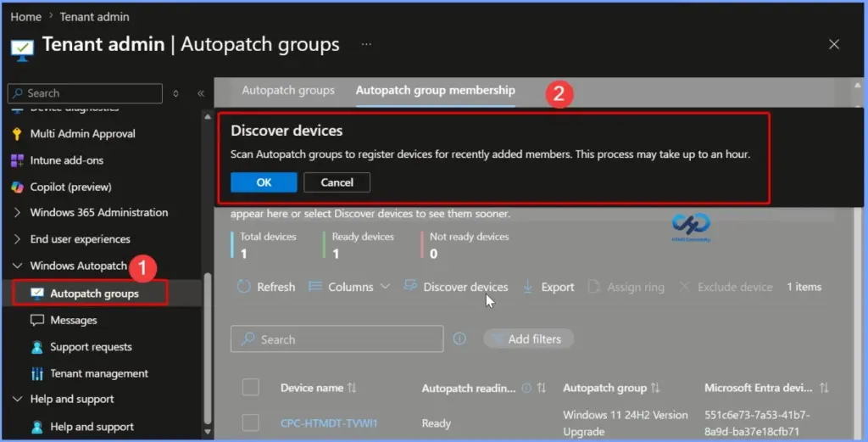868x442 pixels.
Task: Sort by Device name arrows
Action: [x=352, y=388]
